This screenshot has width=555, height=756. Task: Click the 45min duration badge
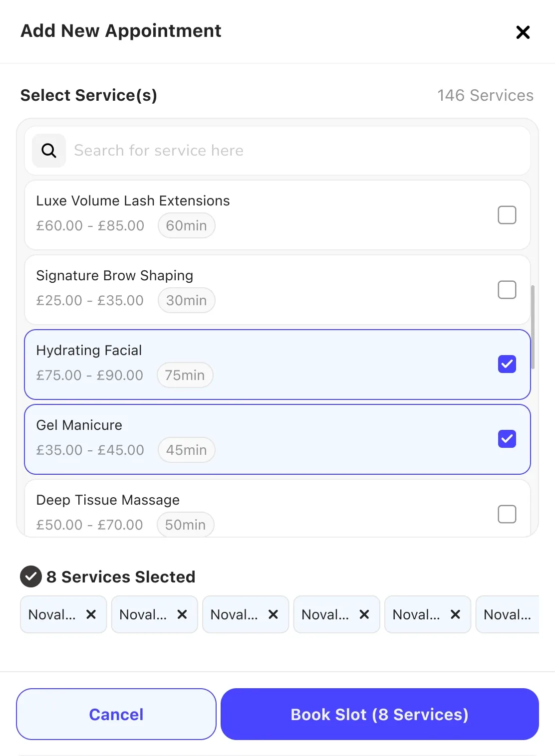(x=187, y=450)
